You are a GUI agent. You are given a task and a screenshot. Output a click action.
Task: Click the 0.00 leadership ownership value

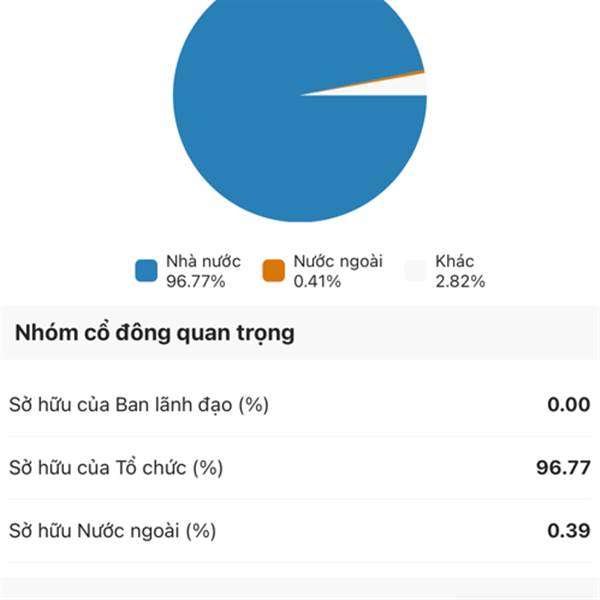tap(569, 405)
